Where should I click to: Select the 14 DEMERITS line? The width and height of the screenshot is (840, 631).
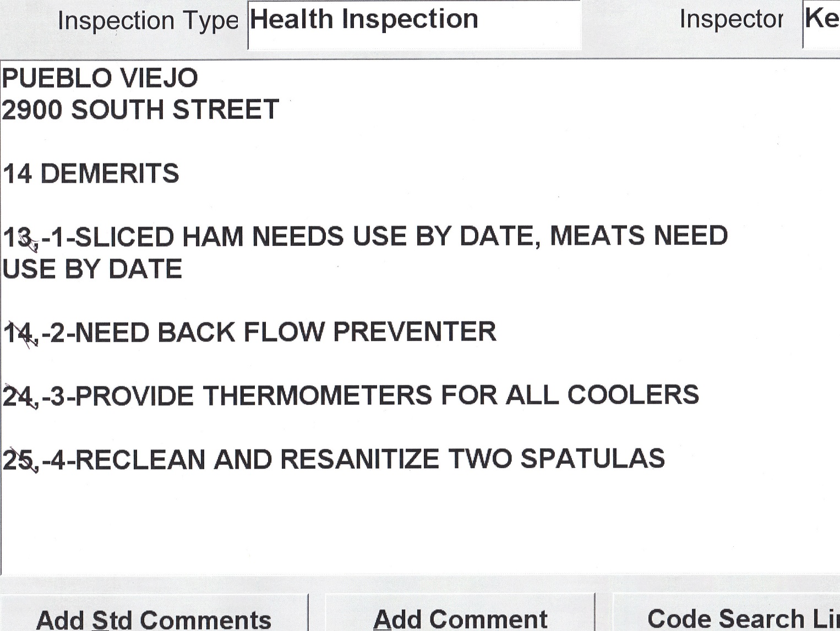pyautogui.click(x=91, y=174)
